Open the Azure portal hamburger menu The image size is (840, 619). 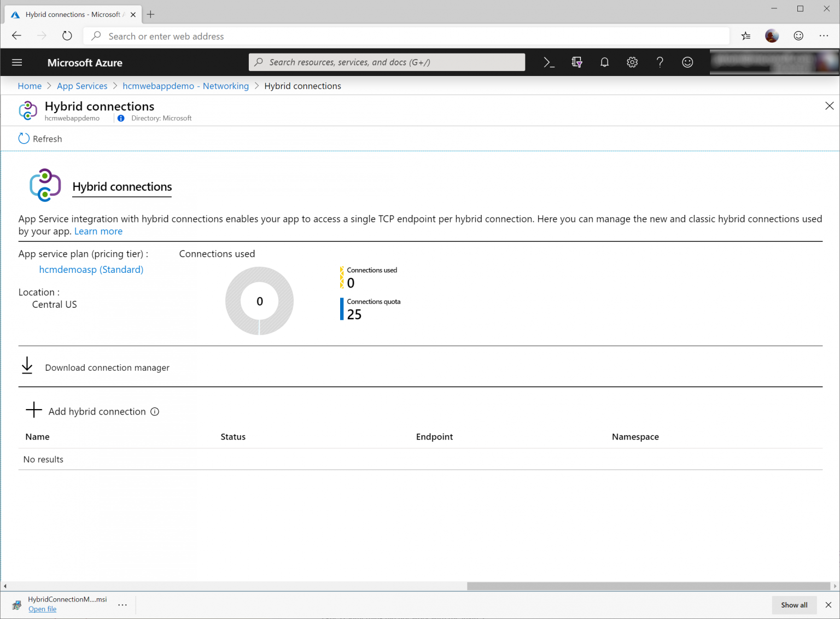pyautogui.click(x=16, y=62)
